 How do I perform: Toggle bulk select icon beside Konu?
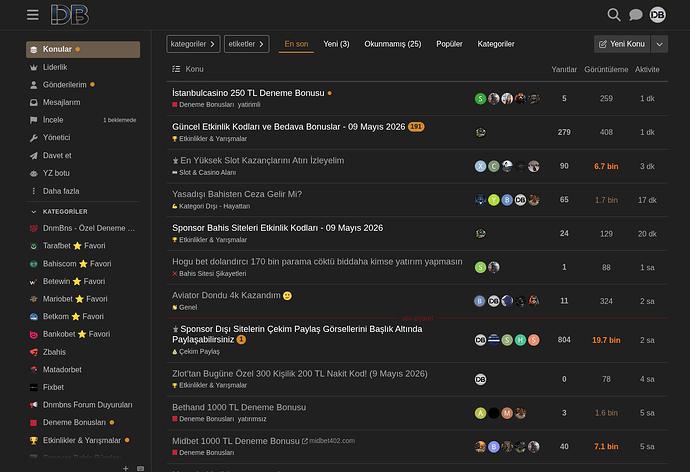pos(176,69)
